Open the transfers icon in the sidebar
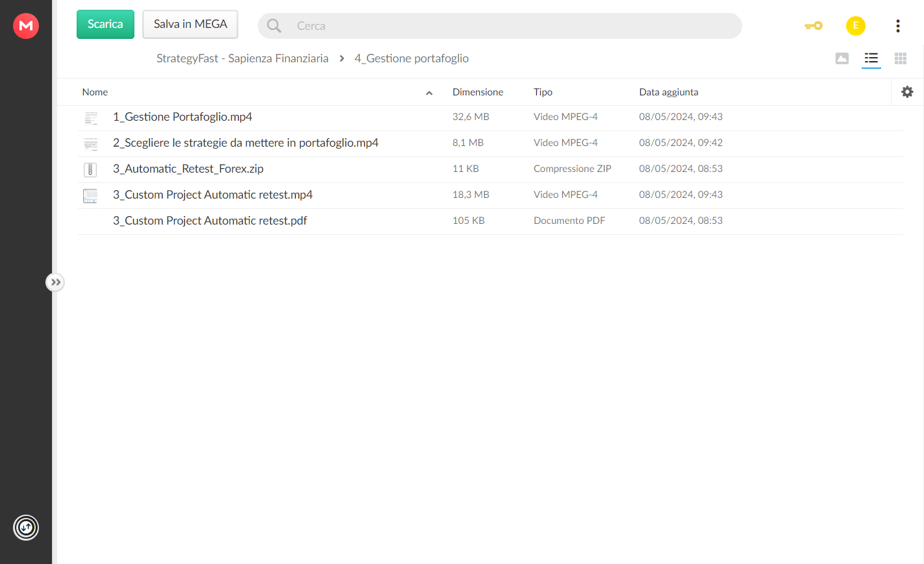Image resolution: width=924 pixels, height=564 pixels. [x=26, y=528]
